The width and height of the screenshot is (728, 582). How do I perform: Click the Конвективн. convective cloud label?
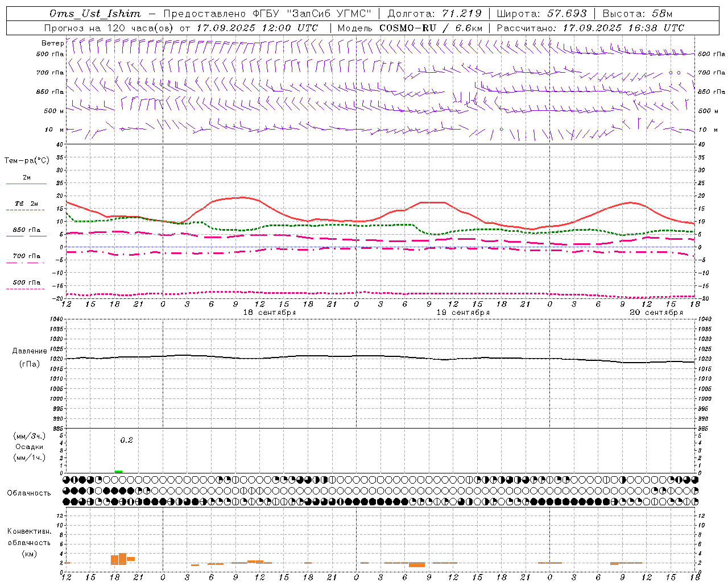click(x=30, y=531)
